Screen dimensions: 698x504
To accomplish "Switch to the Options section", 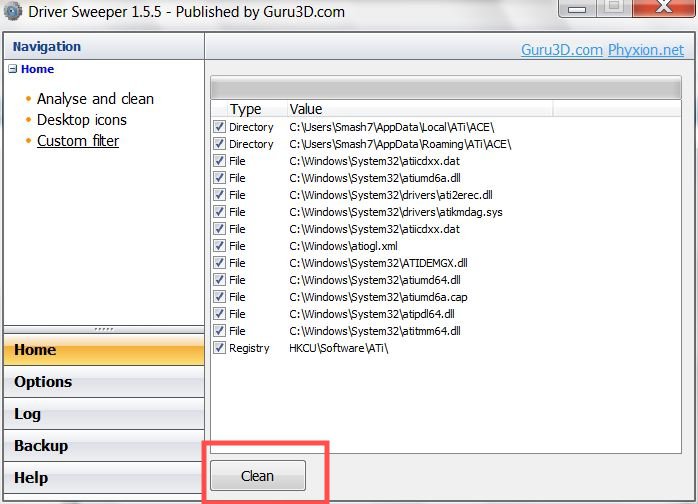I will 104,382.
